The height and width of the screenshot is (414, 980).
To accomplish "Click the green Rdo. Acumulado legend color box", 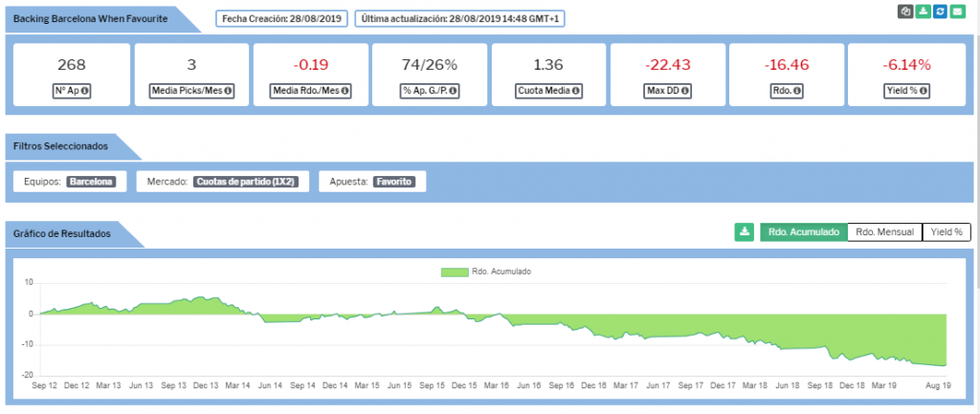I will 454,272.
